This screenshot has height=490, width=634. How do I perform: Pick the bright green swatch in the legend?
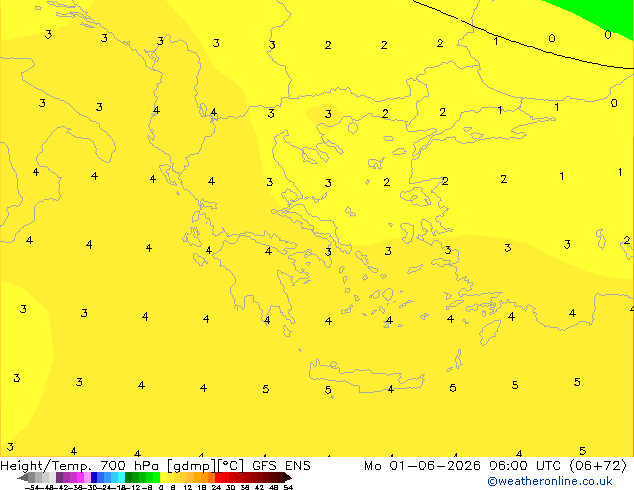point(156,477)
